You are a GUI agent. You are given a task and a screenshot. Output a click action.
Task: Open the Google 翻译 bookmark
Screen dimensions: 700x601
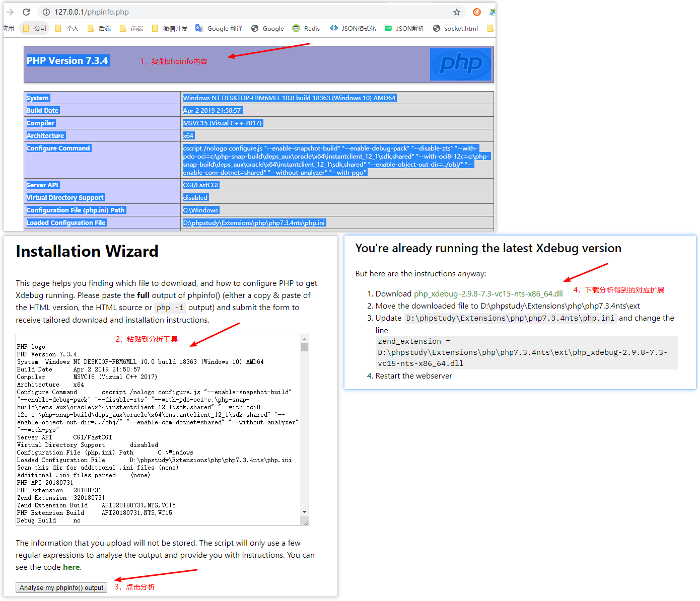(219, 29)
